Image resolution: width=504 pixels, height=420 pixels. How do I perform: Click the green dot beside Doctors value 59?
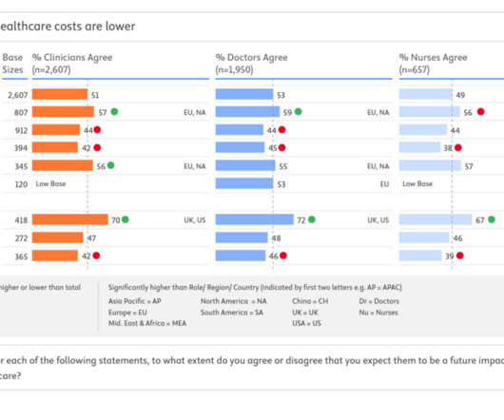(299, 111)
